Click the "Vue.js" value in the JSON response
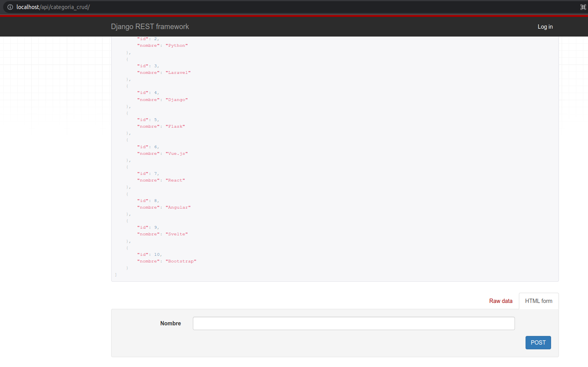Screen dimensions: 588x367 pyautogui.click(x=177, y=154)
